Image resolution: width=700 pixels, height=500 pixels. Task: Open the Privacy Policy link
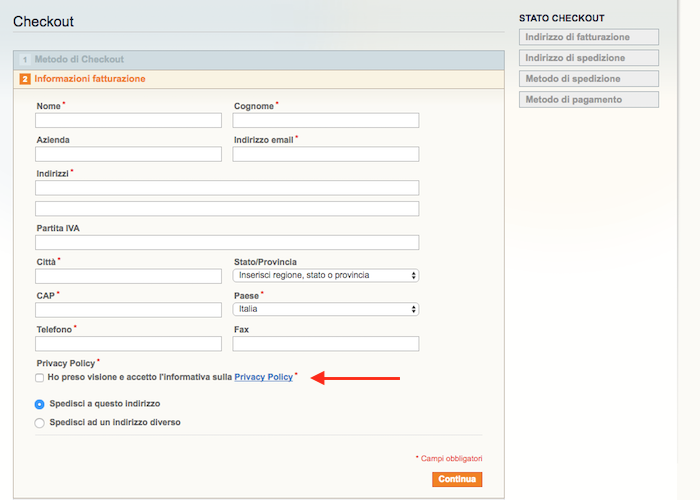tap(263, 377)
